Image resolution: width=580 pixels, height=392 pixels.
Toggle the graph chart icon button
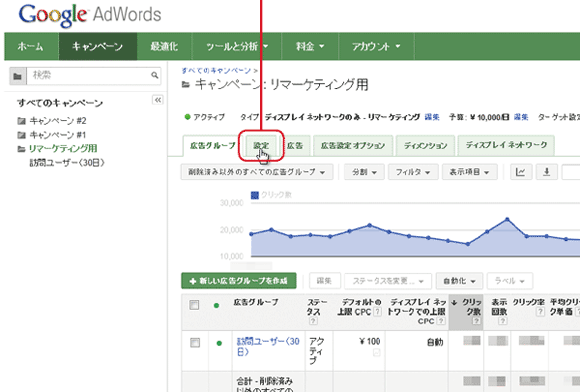(x=520, y=172)
